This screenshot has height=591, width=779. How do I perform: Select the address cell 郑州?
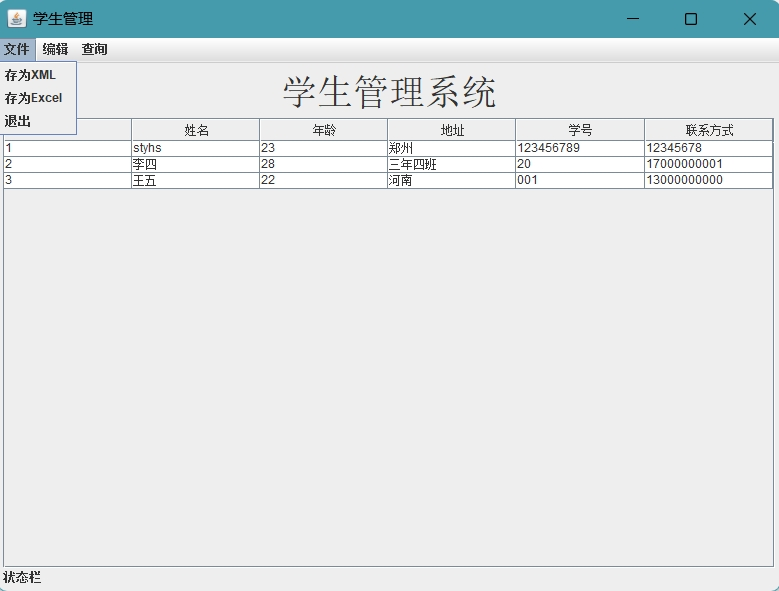click(452, 148)
